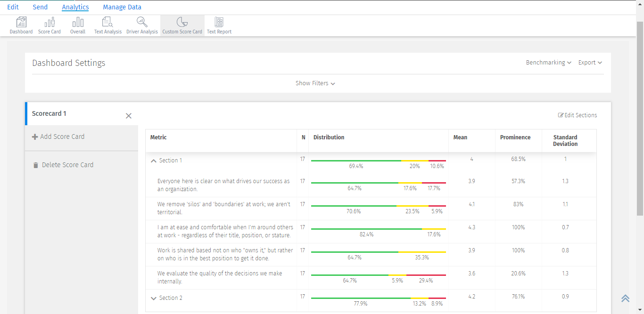This screenshot has height=314, width=644.
Task: Open the Manage Data tab
Action: coord(122,7)
